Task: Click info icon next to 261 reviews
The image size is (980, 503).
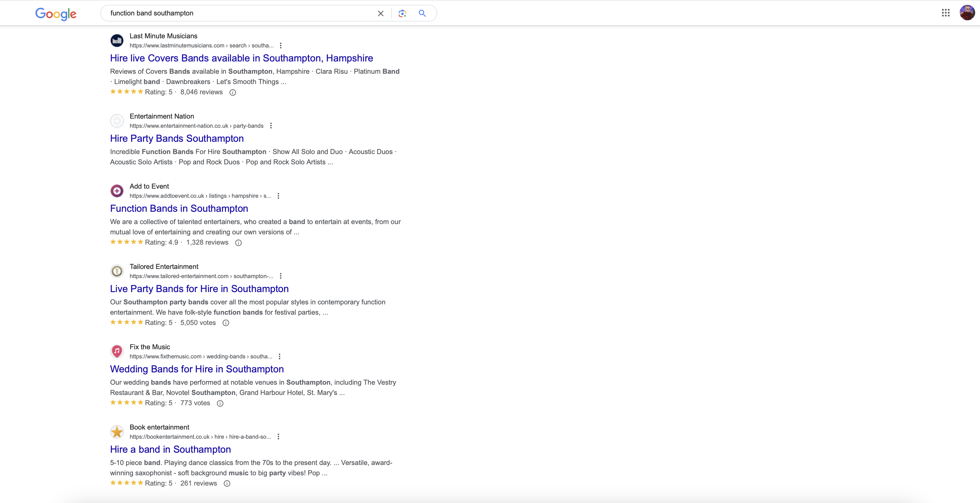Action: [227, 484]
